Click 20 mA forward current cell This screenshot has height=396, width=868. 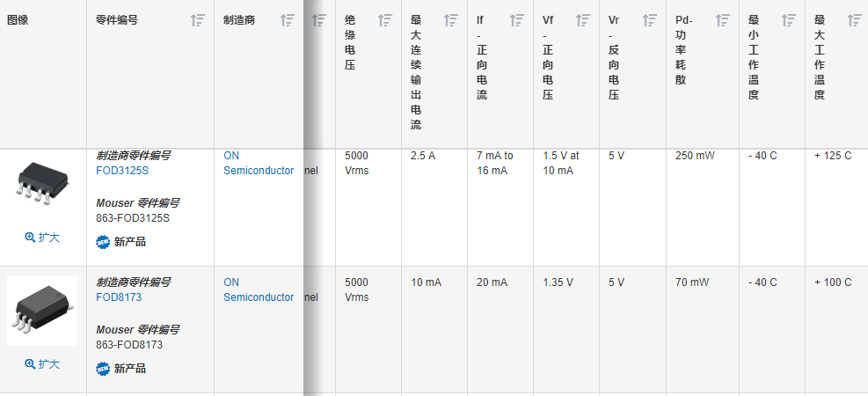(x=492, y=282)
